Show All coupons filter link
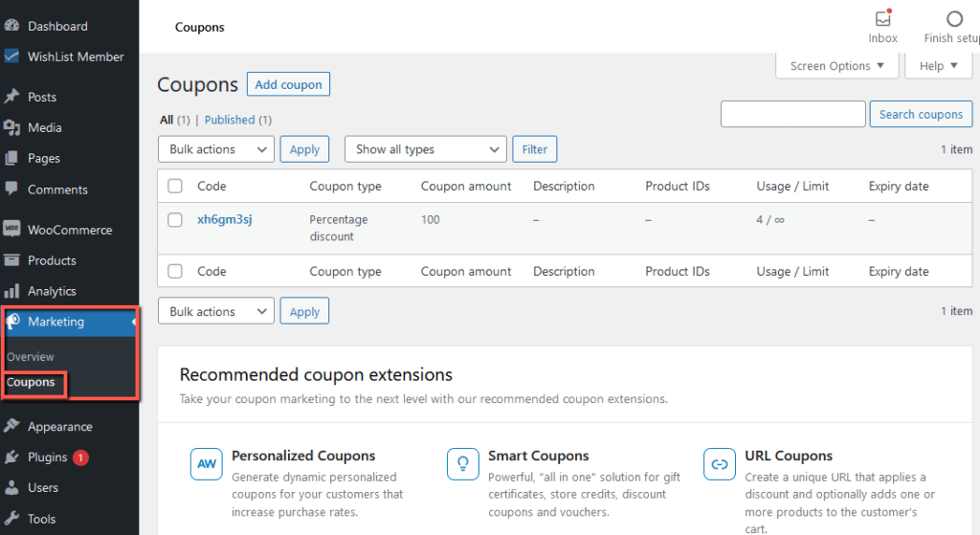 click(x=167, y=120)
